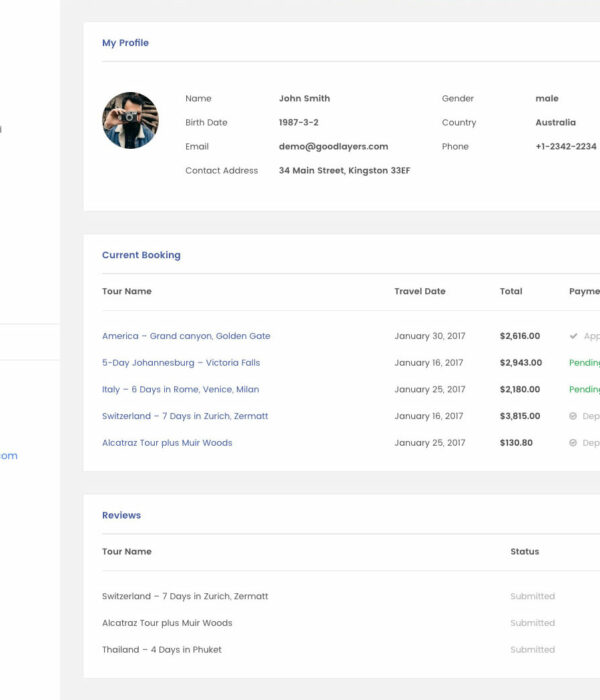Click the deposit status icon for Switzerland booking
This screenshot has width=600, height=700.
(x=573, y=416)
